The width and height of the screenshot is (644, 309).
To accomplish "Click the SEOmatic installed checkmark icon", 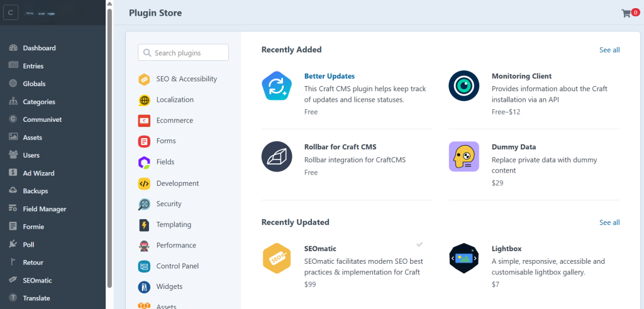I will coord(419,244).
